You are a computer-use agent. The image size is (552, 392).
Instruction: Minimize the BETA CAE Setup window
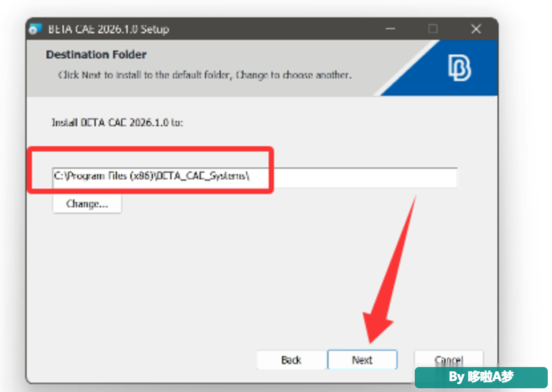click(x=390, y=29)
